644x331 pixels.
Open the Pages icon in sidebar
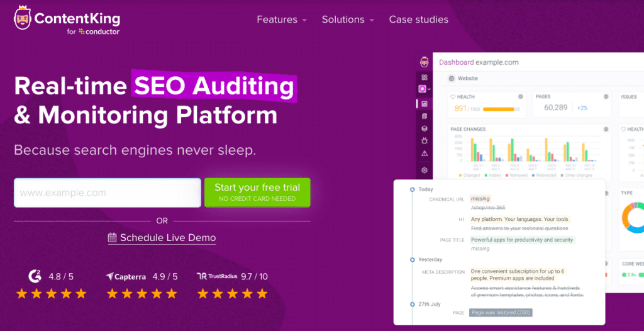coord(425,116)
